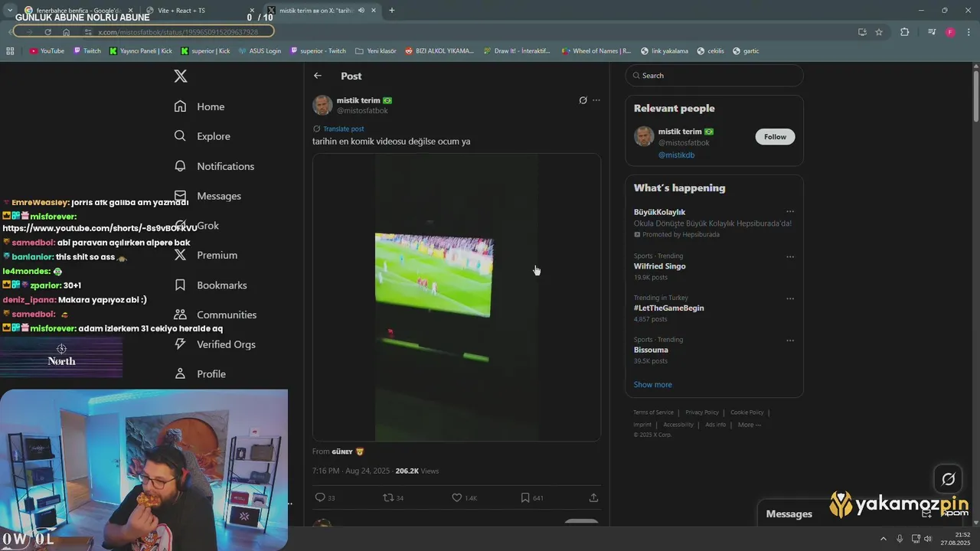
Task: Expand the Messages drawer
Action: [789, 514]
